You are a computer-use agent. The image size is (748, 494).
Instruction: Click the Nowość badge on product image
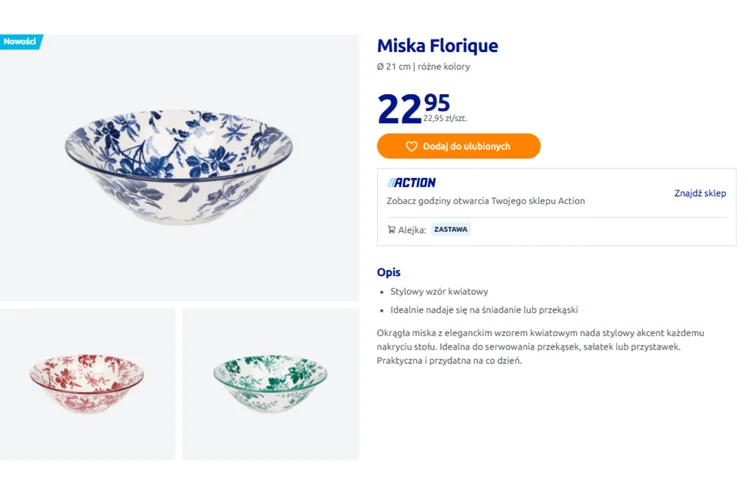(x=20, y=42)
